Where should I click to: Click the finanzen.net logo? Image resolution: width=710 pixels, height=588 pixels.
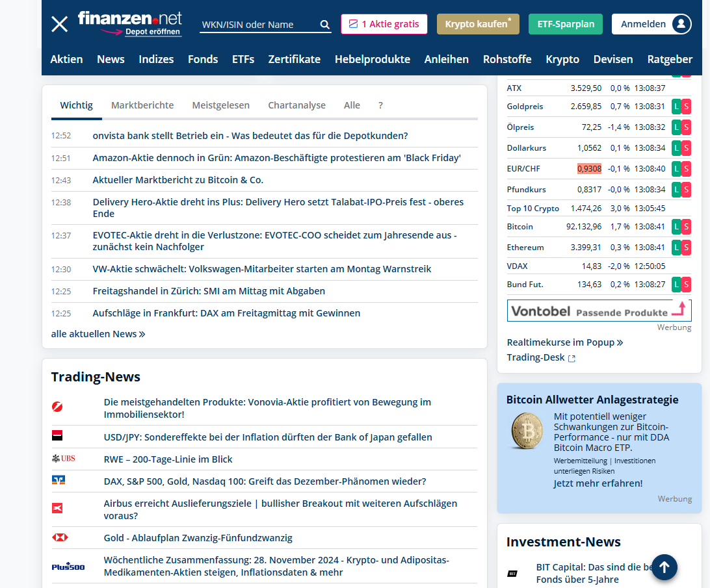tap(129, 18)
